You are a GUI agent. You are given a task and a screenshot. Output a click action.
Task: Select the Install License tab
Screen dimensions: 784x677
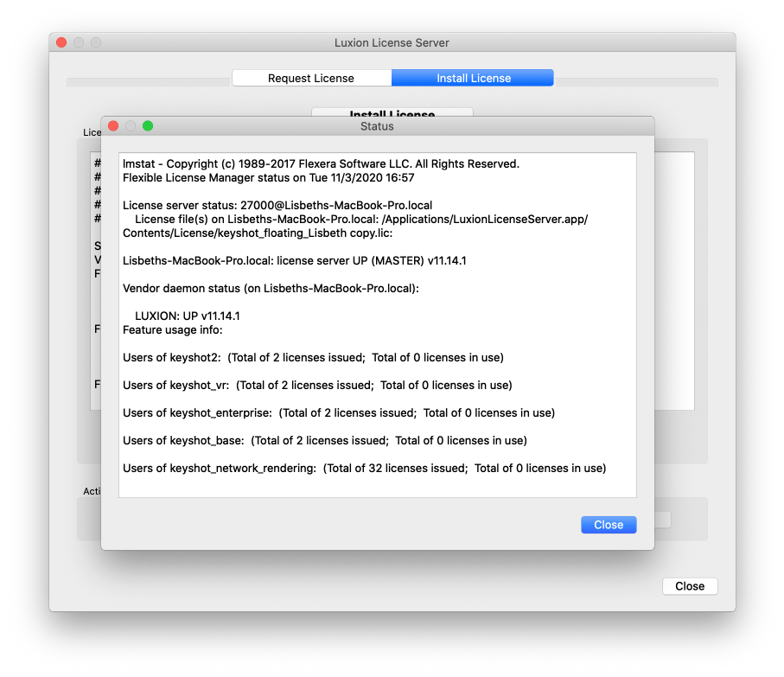pos(472,78)
